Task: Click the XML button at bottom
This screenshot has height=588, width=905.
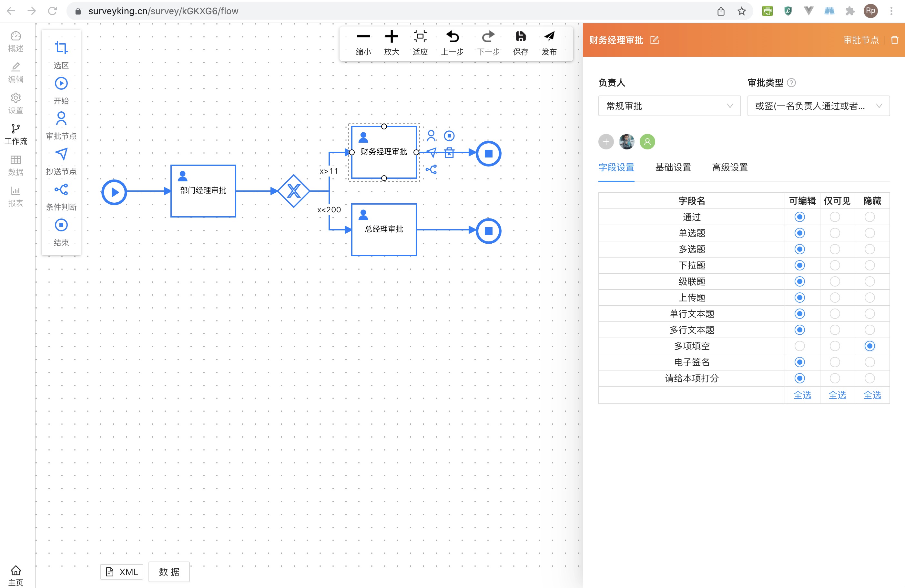Action: pyautogui.click(x=122, y=572)
